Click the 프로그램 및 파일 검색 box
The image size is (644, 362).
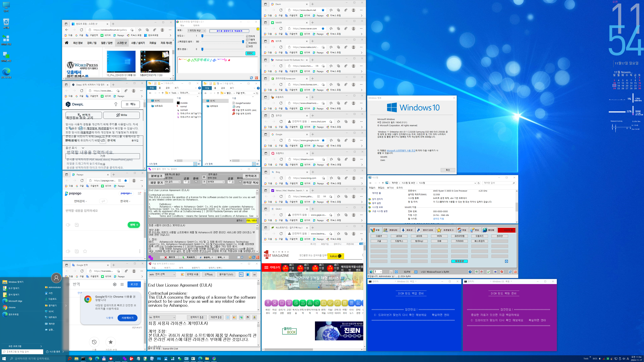22,351
